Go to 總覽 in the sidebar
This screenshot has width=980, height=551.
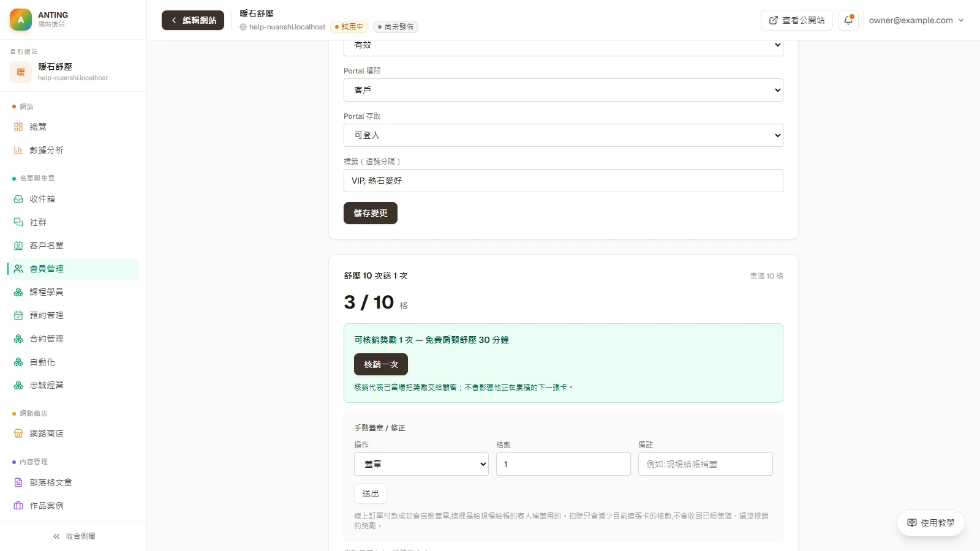73,127
